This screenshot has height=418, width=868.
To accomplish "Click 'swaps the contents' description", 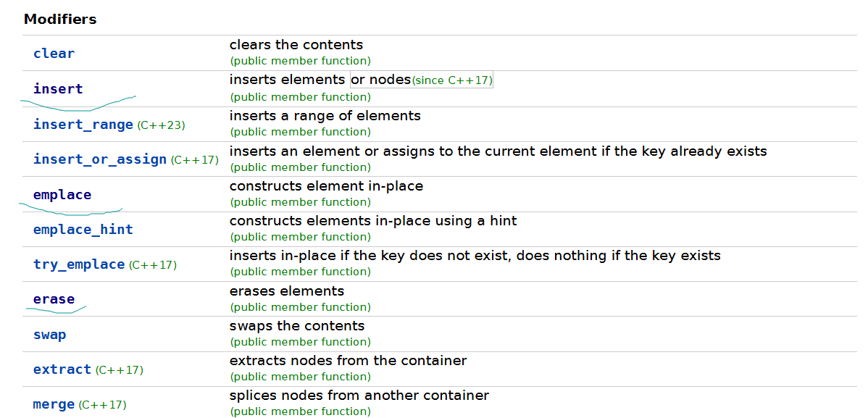I will click(x=296, y=326).
